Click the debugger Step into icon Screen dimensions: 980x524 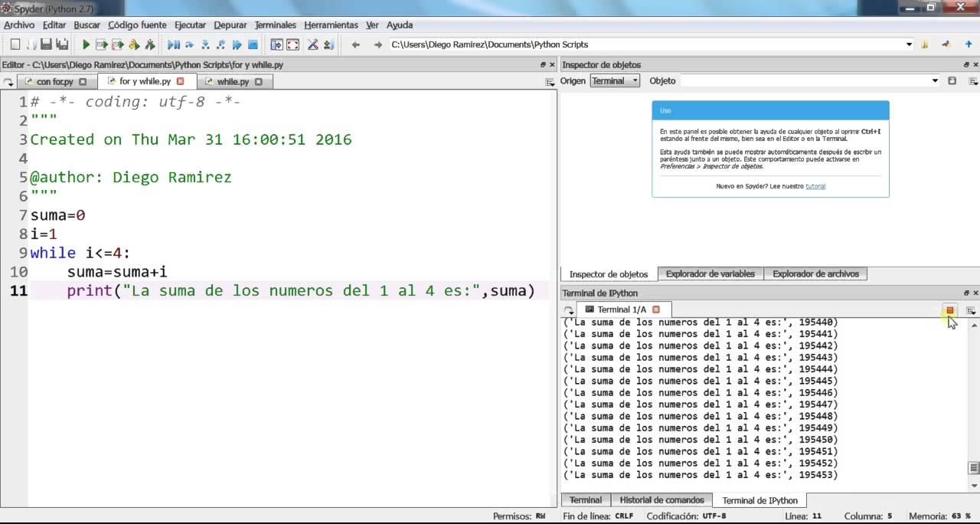click(x=205, y=44)
